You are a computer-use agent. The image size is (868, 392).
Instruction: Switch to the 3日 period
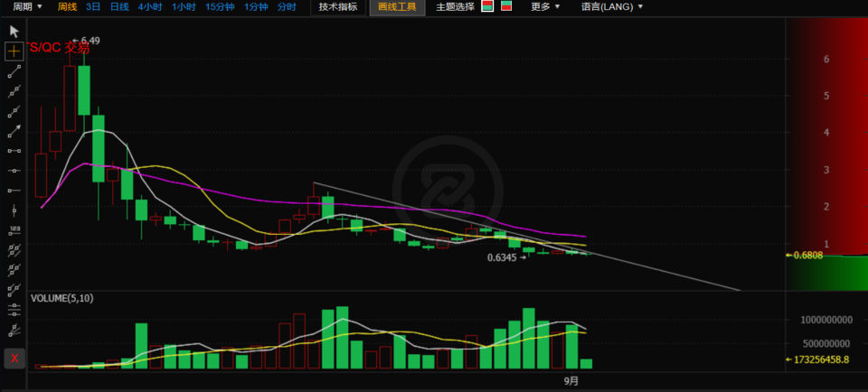[93, 7]
